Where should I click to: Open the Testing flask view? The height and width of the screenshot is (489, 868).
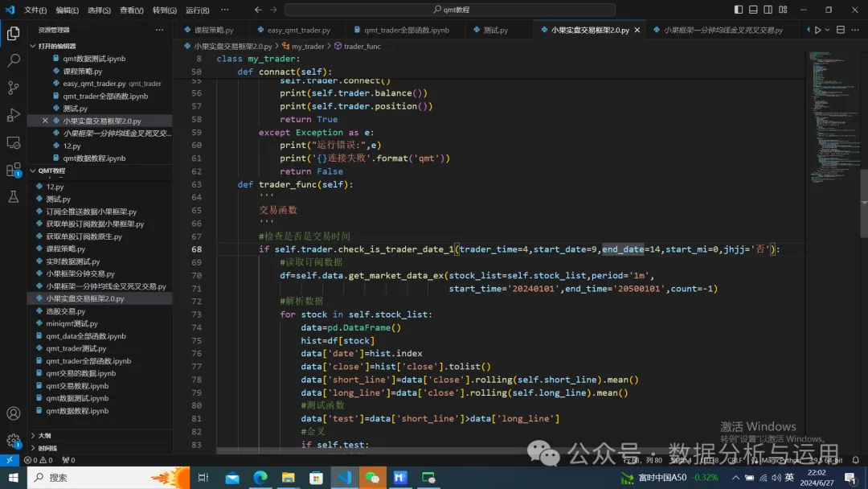click(x=14, y=196)
